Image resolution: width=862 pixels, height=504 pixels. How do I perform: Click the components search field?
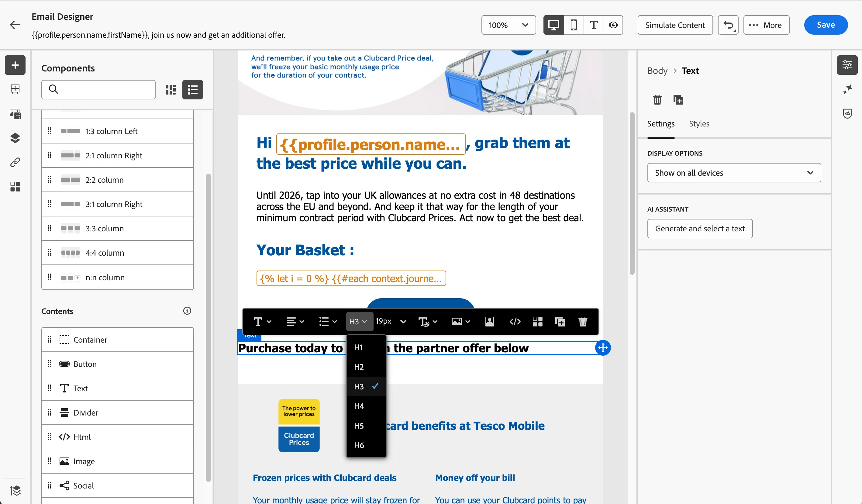(98, 90)
